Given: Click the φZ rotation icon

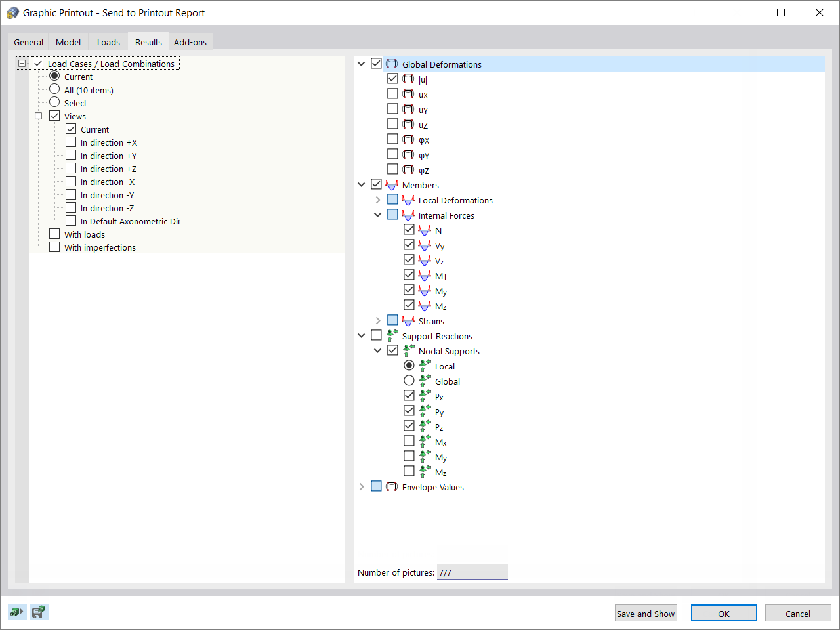Looking at the screenshot, I should tap(408, 169).
